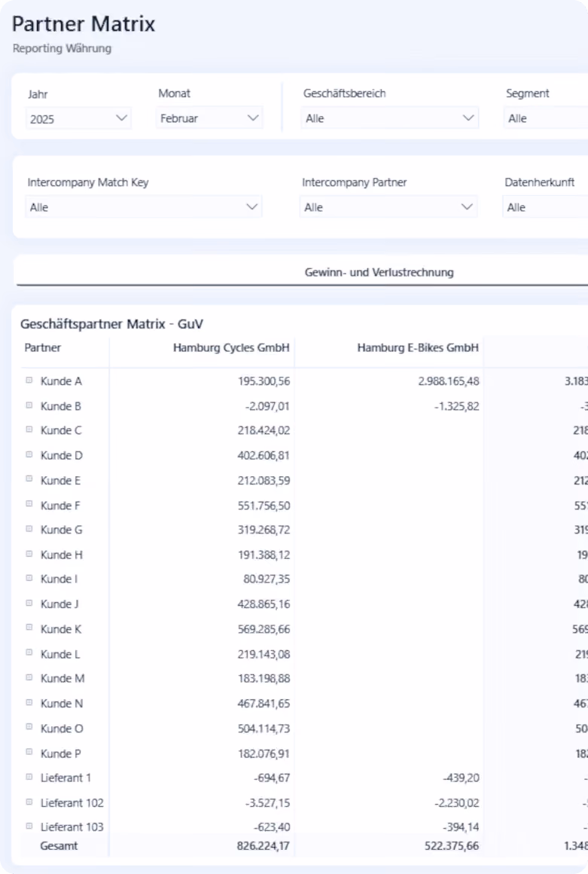Click the -2.097,01 cell for Kunde B
This screenshot has width=588, height=874.
(x=267, y=406)
